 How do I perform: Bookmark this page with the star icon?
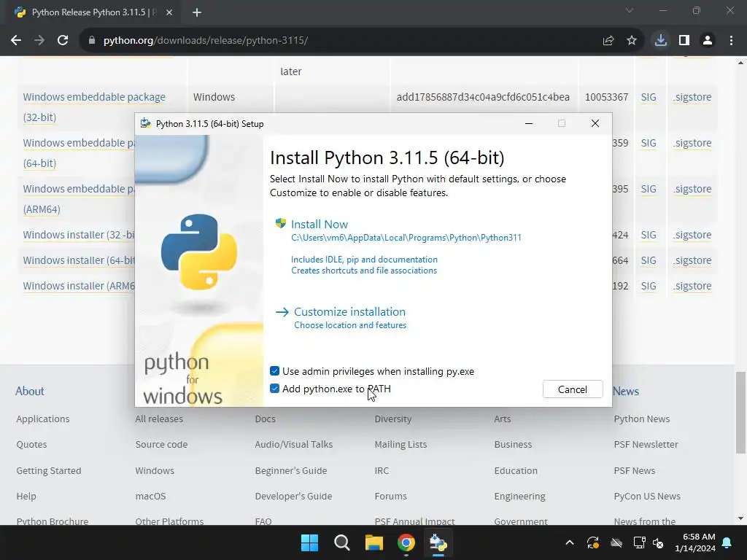click(x=632, y=41)
